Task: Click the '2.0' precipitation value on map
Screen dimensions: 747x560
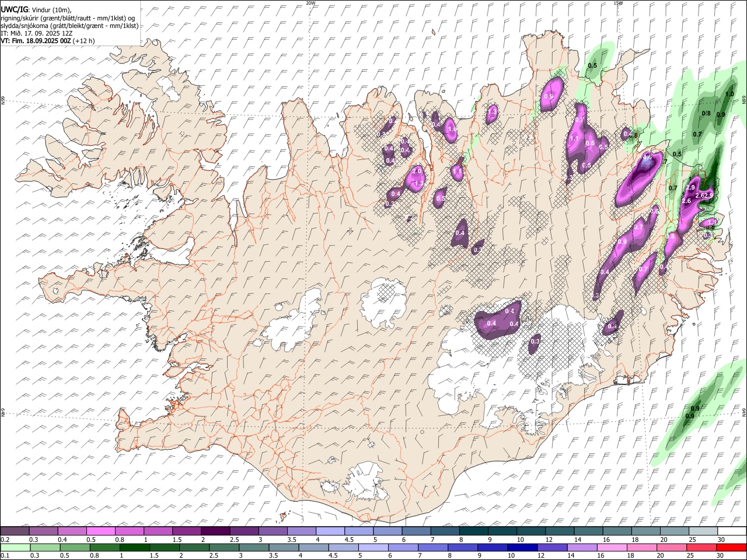Action: pyautogui.click(x=417, y=171)
